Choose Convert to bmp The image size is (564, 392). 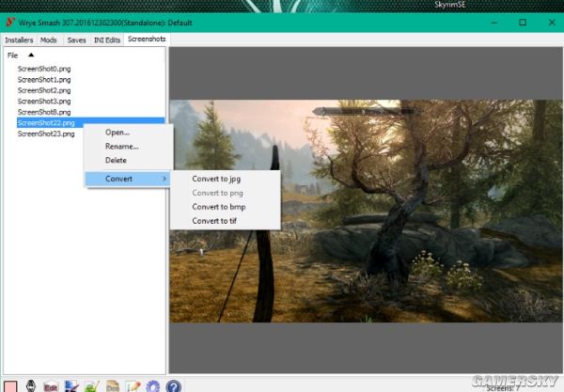(218, 207)
